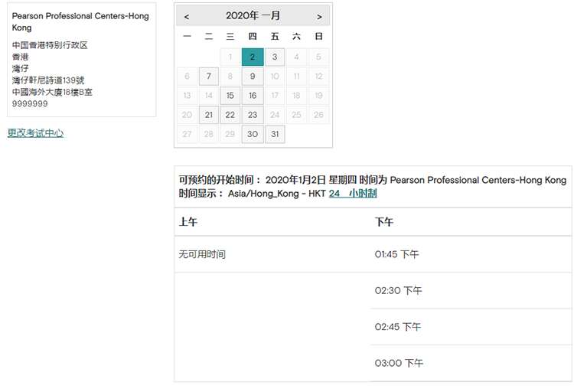Screen dimensions: 574x392
Task: Select January 15 on the calendar
Action: pyautogui.click(x=230, y=96)
